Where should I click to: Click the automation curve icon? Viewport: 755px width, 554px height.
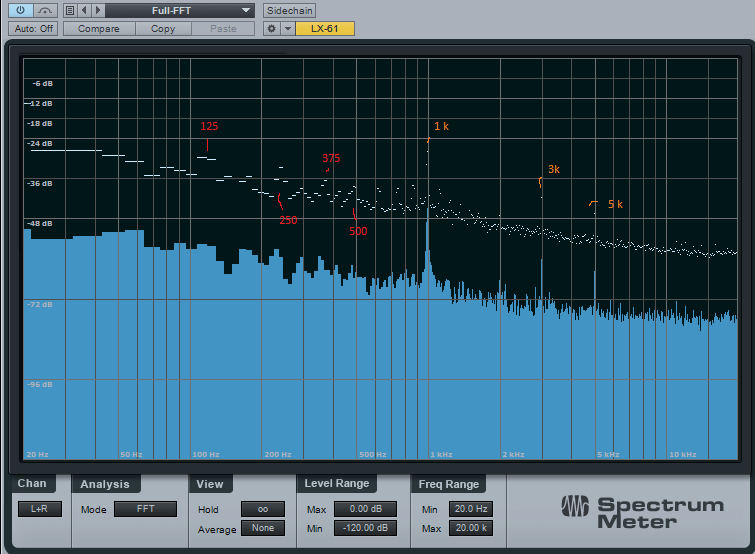point(45,10)
